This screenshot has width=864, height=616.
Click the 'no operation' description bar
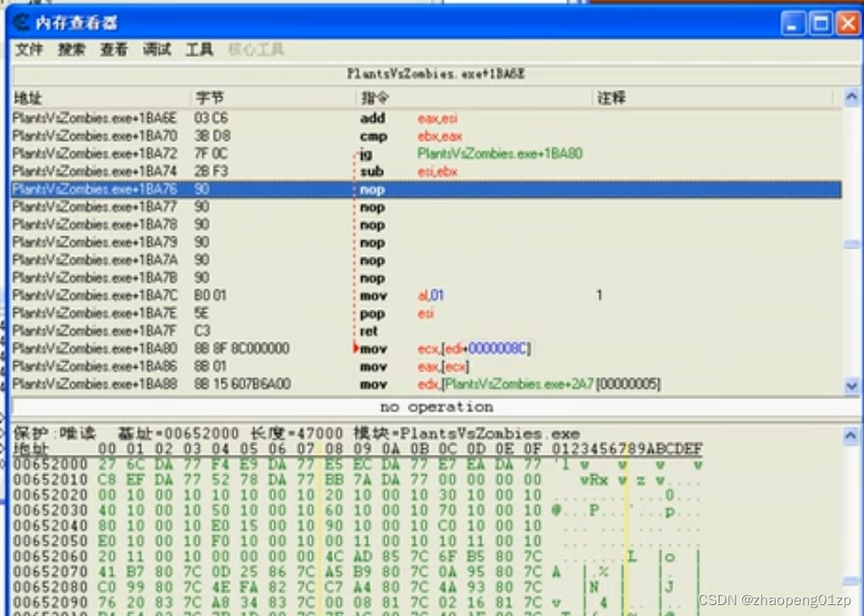pos(436,408)
